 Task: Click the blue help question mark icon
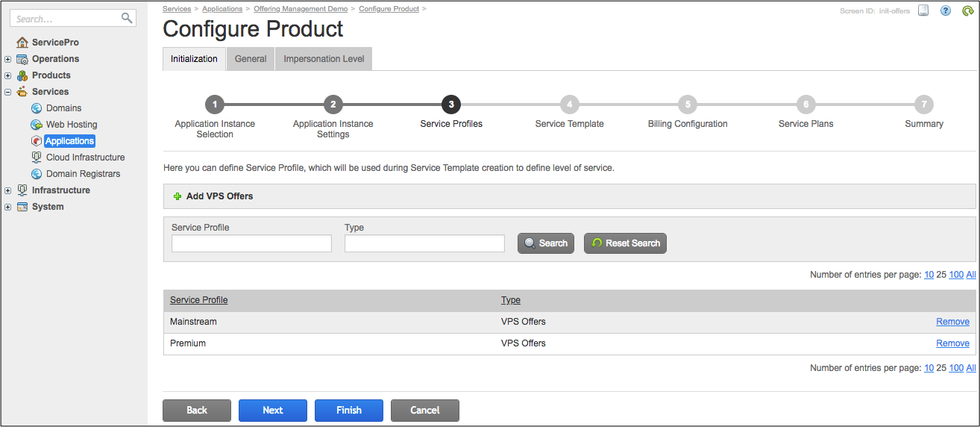pos(945,11)
